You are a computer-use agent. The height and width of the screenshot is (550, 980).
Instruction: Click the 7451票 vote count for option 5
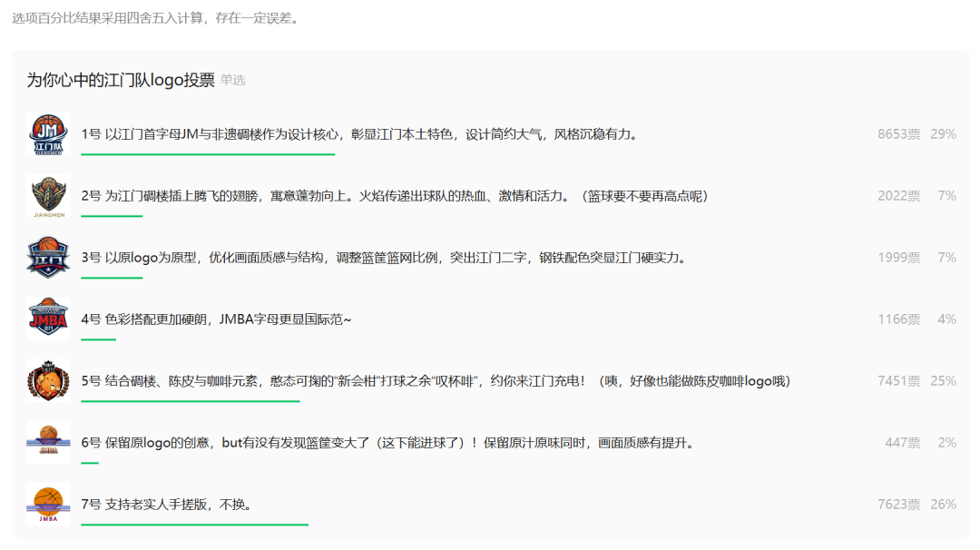click(x=898, y=381)
